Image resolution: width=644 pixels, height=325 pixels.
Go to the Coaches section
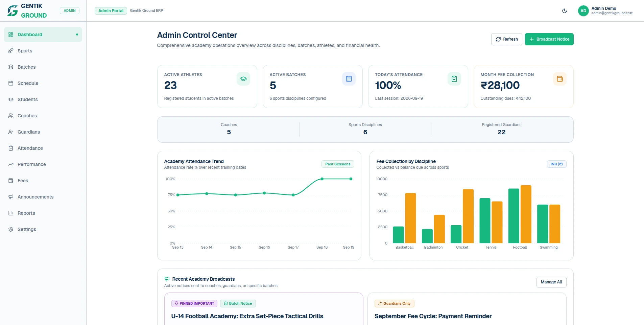[43, 116]
